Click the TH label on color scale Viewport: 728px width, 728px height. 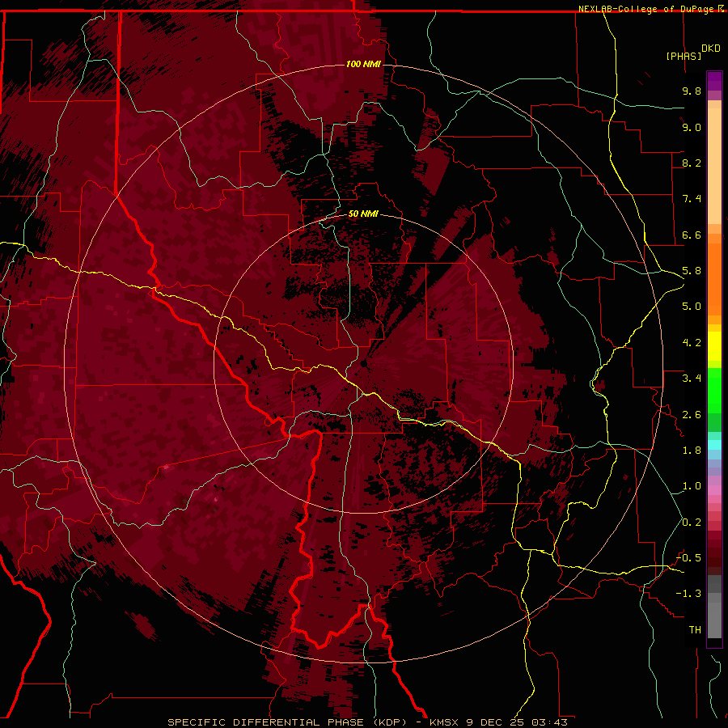click(695, 630)
